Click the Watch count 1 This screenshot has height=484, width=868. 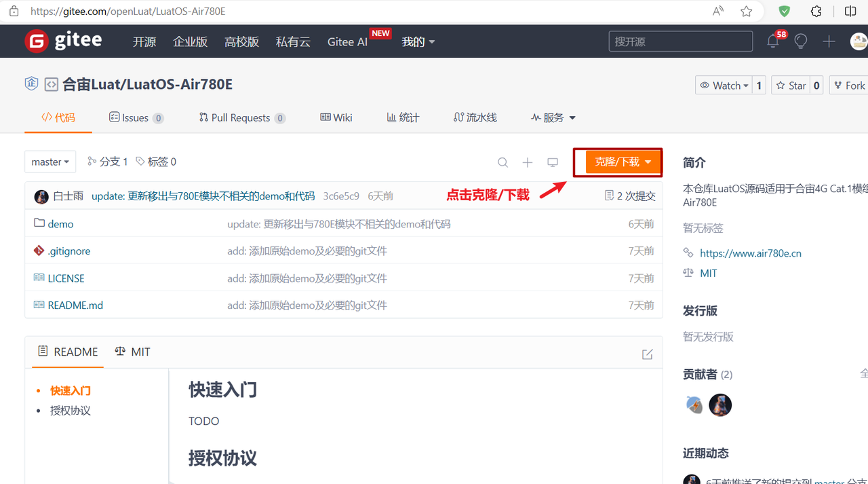pyautogui.click(x=759, y=85)
